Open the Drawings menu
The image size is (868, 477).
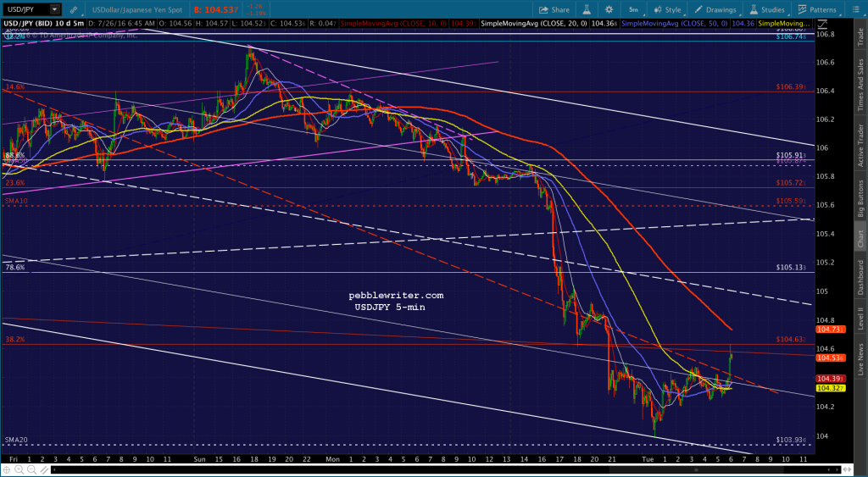pyautogui.click(x=715, y=9)
